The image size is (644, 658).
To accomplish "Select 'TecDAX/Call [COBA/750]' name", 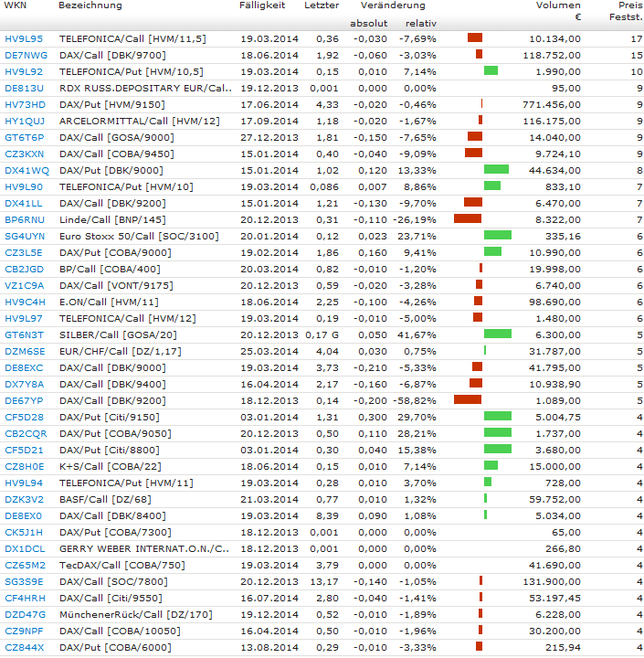I will point(122,566).
